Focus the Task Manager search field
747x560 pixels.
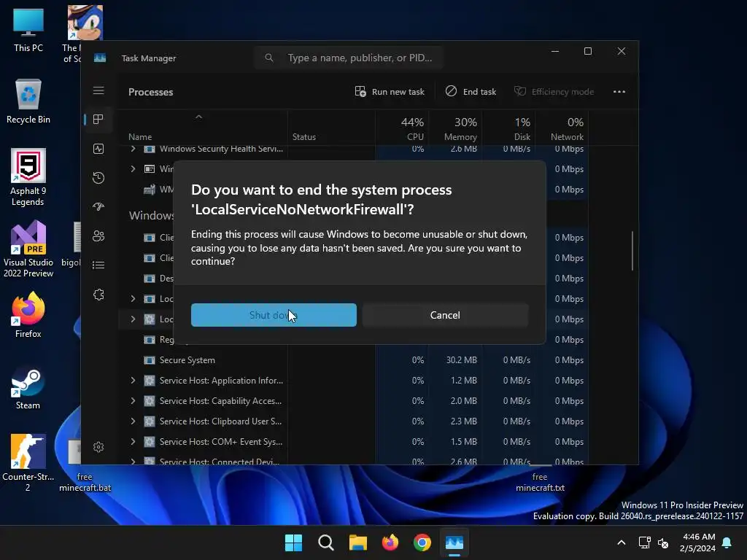coord(349,58)
